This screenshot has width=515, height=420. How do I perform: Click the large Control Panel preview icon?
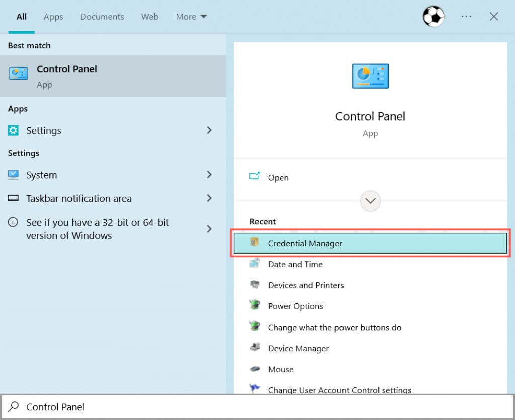point(370,76)
